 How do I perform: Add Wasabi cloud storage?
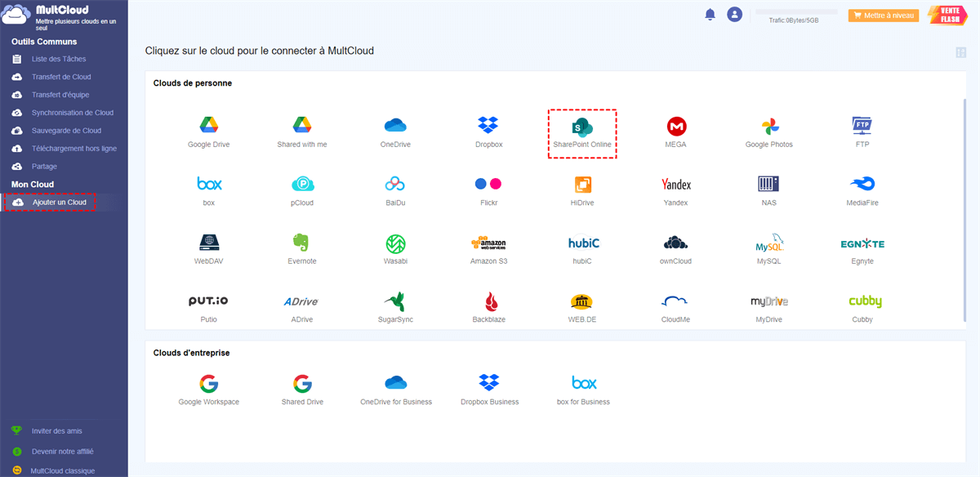pyautogui.click(x=395, y=251)
